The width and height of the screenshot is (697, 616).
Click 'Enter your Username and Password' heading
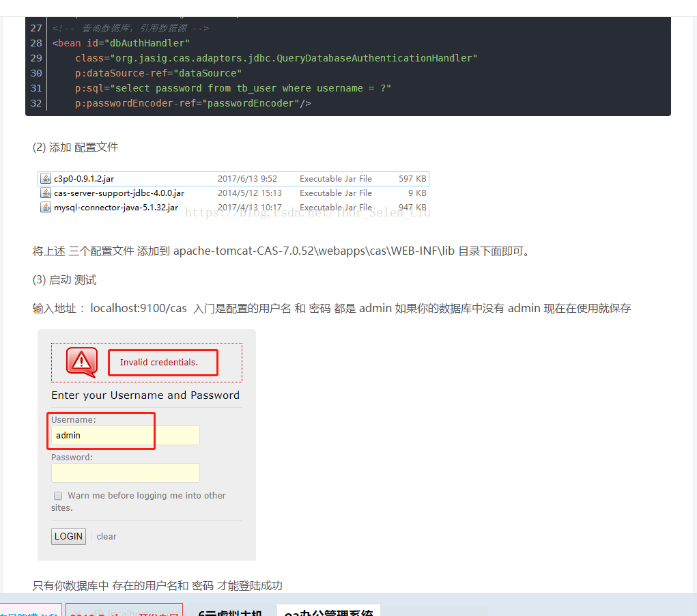point(145,395)
